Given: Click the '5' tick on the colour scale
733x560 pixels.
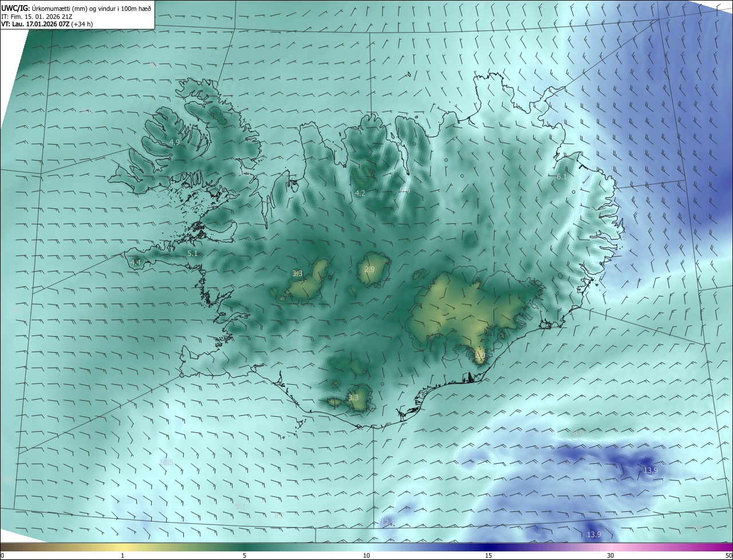Looking at the screenshot, I should [x=245, y=555].
